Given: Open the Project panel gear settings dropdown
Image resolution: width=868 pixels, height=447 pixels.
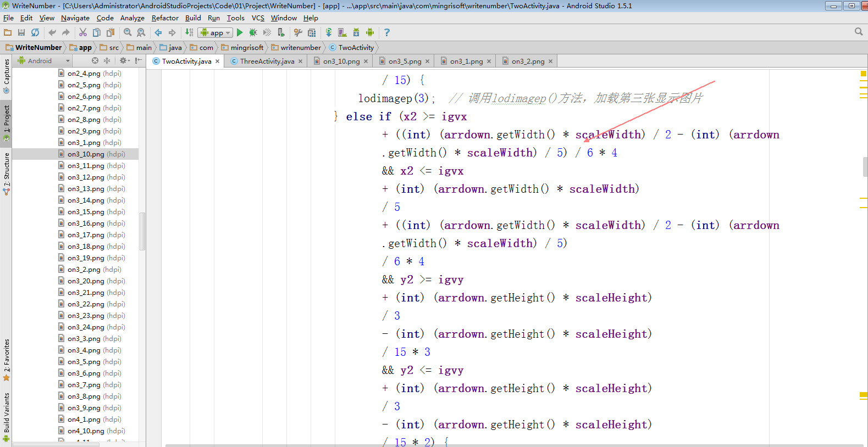Looking at the screenshot, I should point(124,60).
